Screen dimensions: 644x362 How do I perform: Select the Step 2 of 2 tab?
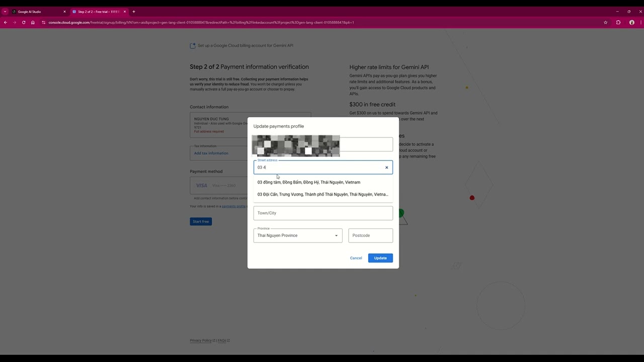pyautogui.click(x=96, y=12)
